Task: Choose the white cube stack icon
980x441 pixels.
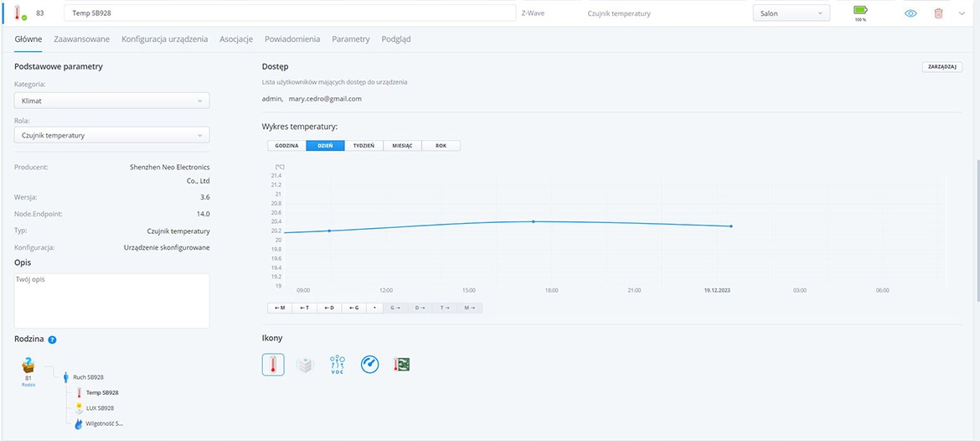Action: (305, 365)
